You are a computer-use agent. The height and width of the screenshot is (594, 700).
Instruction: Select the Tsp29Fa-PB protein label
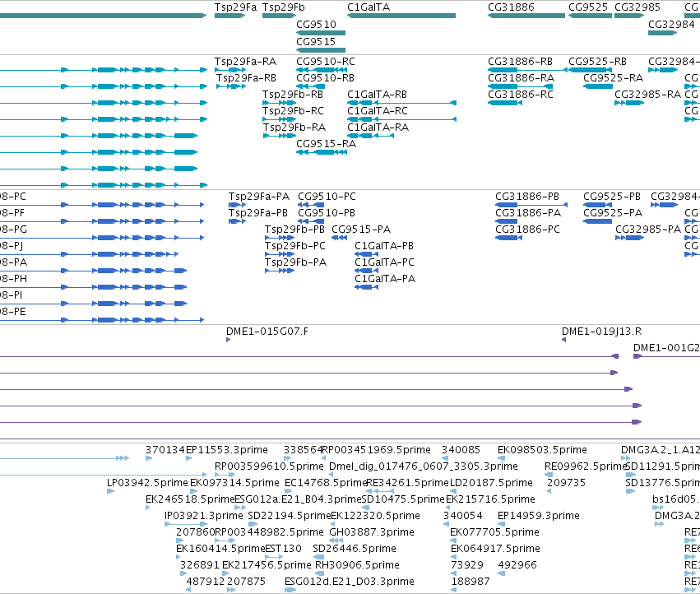[x=258, y=213]
